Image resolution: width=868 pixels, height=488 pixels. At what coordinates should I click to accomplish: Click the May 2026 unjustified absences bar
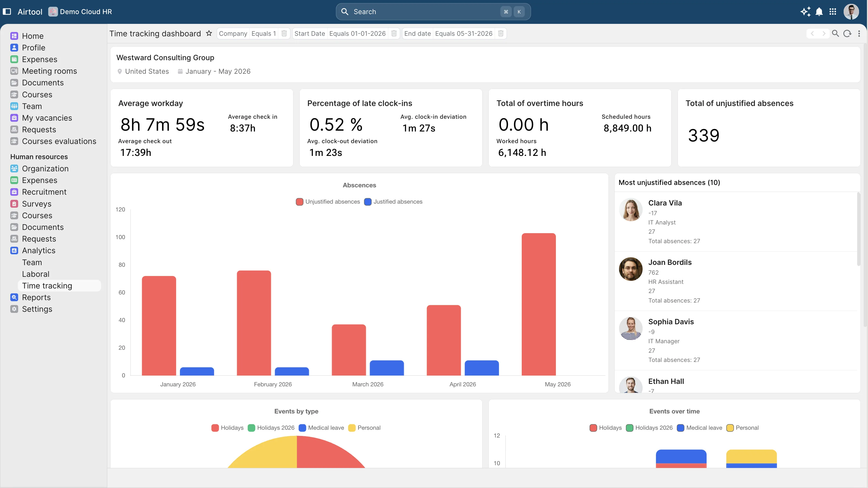tap(539, 304)
